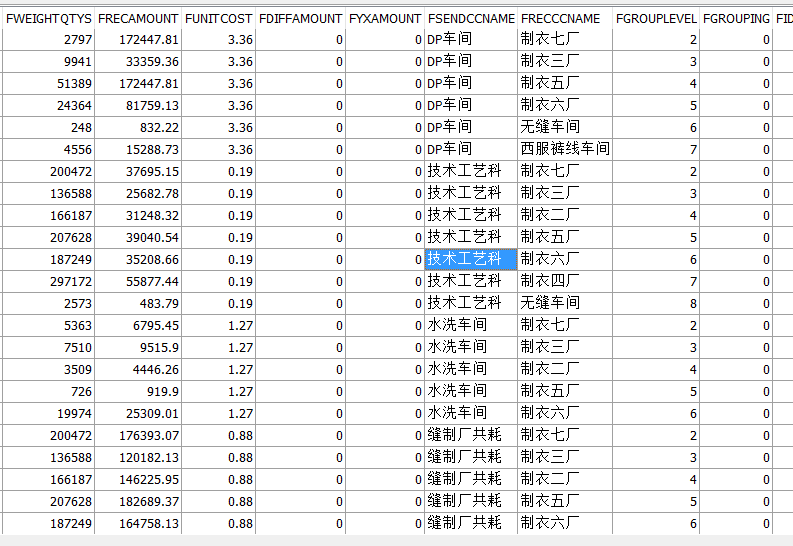The width and height of the screenshot is (793, 546).
Task: Select 缝制厂共耗 cell in 制衣七厂 row
Action: click(471, 435)
